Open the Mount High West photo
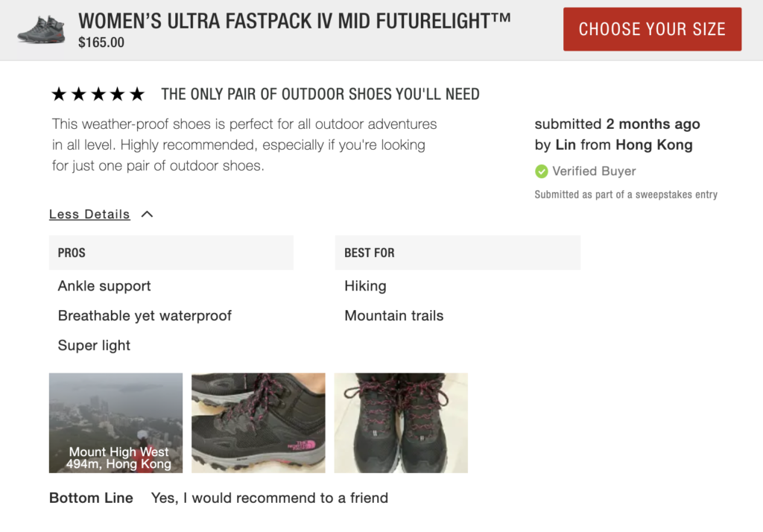The height and width of the screenshot is (532, 763). tap(115, 422)
